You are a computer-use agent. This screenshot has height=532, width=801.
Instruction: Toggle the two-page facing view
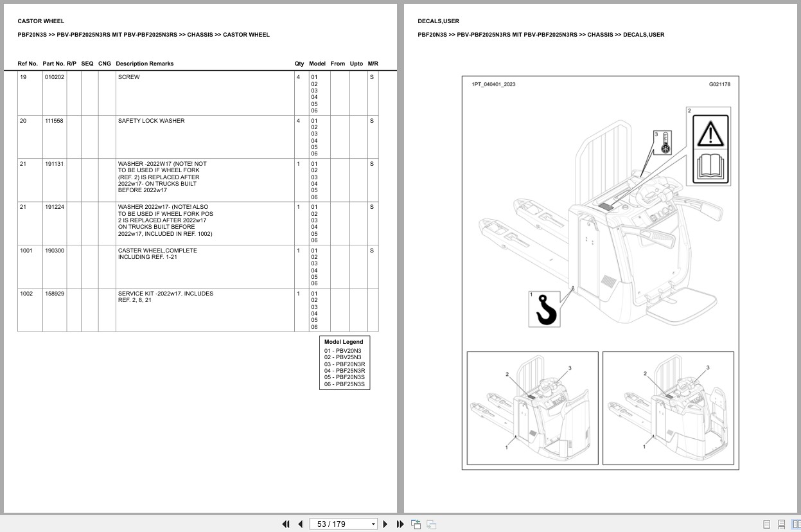click(x=796, y=524)
